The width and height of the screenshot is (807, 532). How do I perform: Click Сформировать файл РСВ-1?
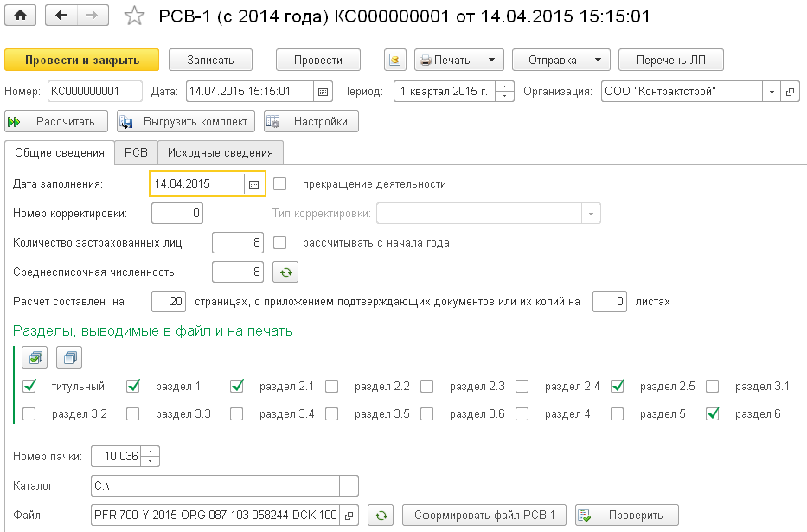[x=484, y=515]
